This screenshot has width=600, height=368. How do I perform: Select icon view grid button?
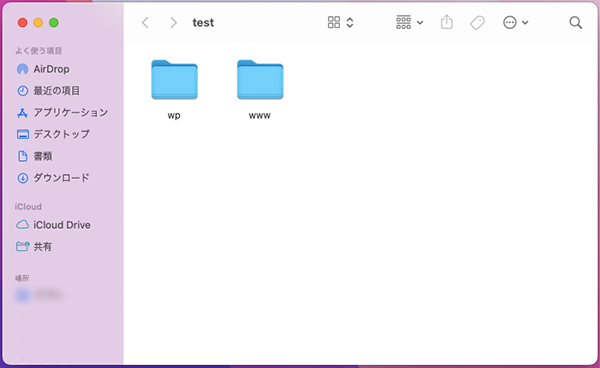(334, 22)
